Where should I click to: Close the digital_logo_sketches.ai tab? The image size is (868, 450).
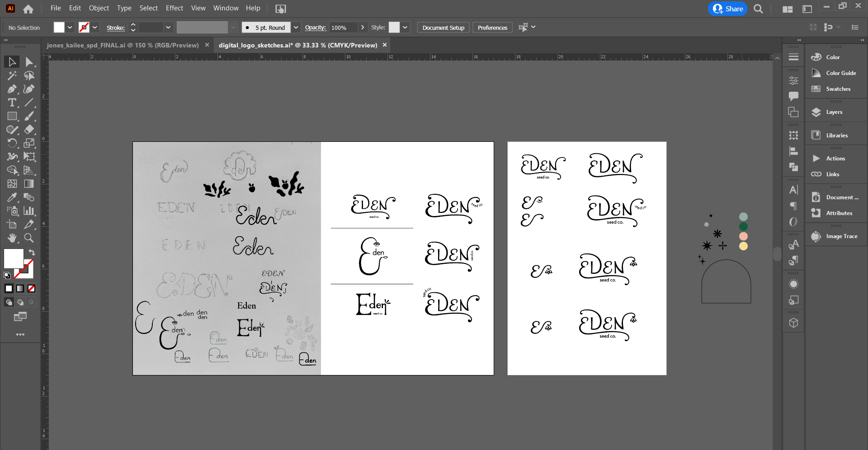pos(385,45)
